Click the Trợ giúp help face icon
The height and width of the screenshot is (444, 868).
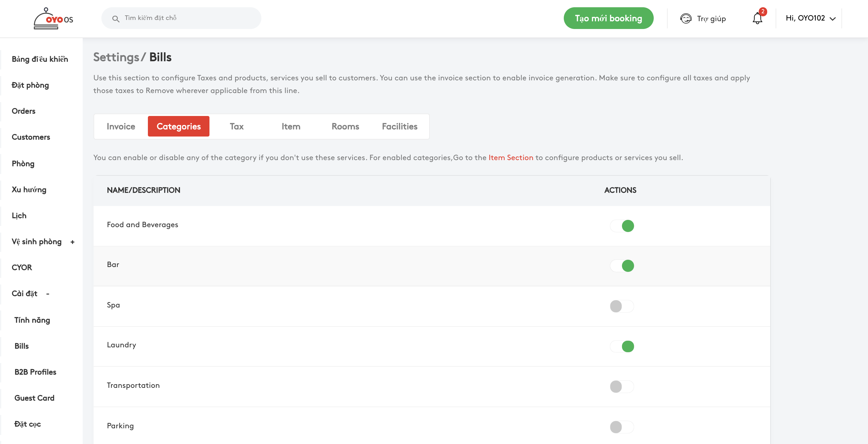coord(686,18)
